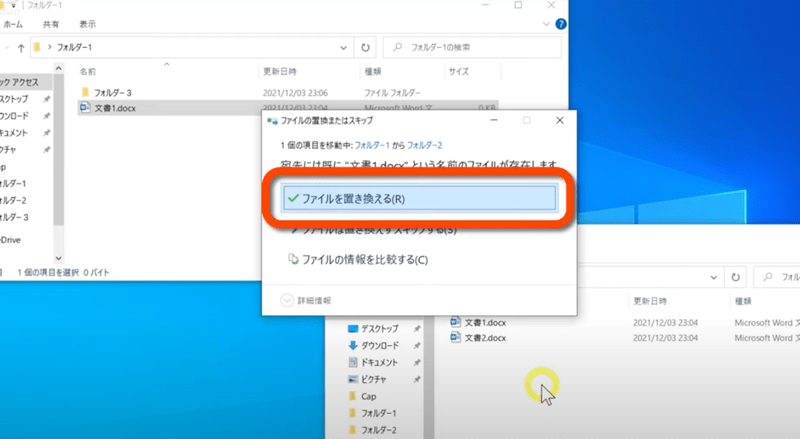
Task: Sort by サイズ column in フォルダー1 window
Action: [x=459, y=71]
